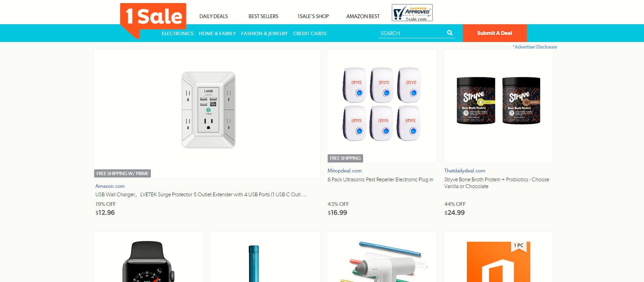
Task: Open the Shopper Approved badge
Action: click(x=412, y=13)
